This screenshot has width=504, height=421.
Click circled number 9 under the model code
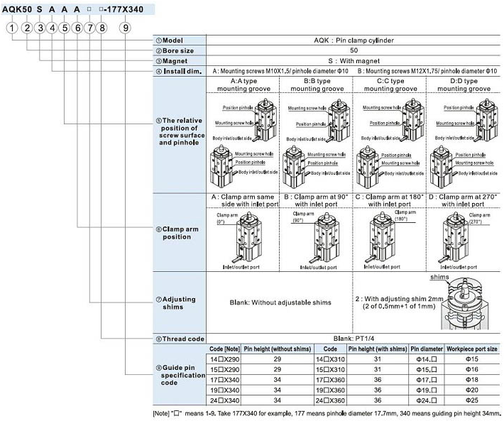tap(126, 27)
